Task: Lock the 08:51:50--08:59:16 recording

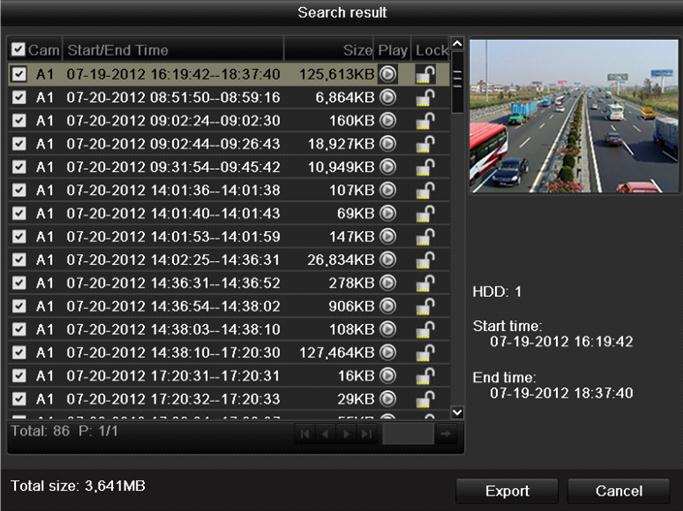Action: pos(426,97)
